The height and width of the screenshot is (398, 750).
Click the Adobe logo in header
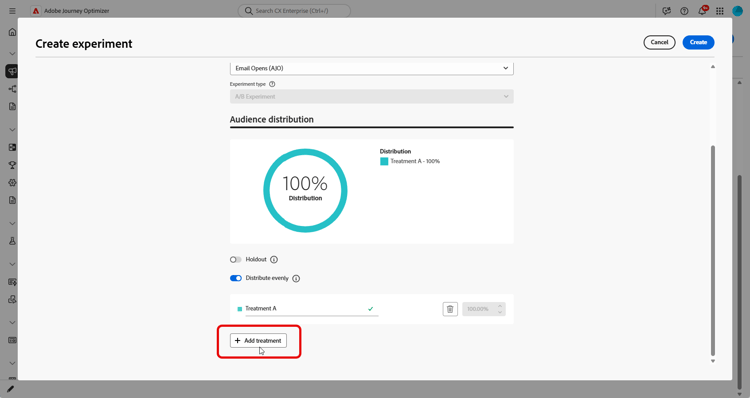[x=36, y=11]
